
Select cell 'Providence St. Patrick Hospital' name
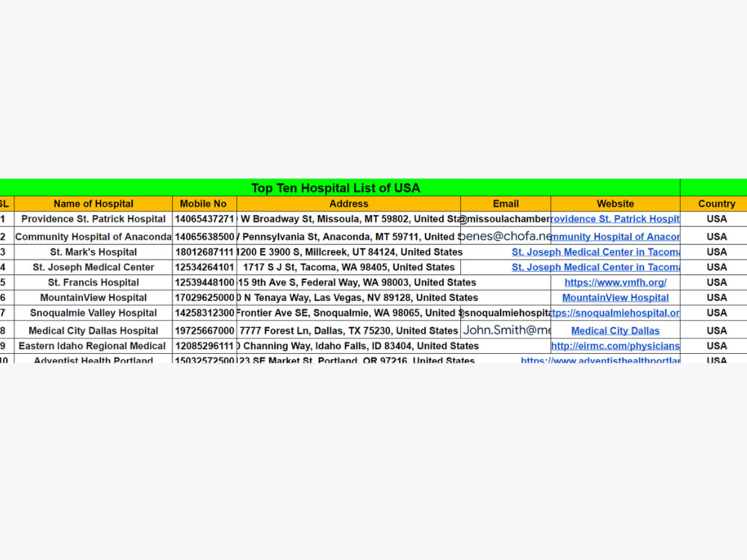(x=93, y=219)
